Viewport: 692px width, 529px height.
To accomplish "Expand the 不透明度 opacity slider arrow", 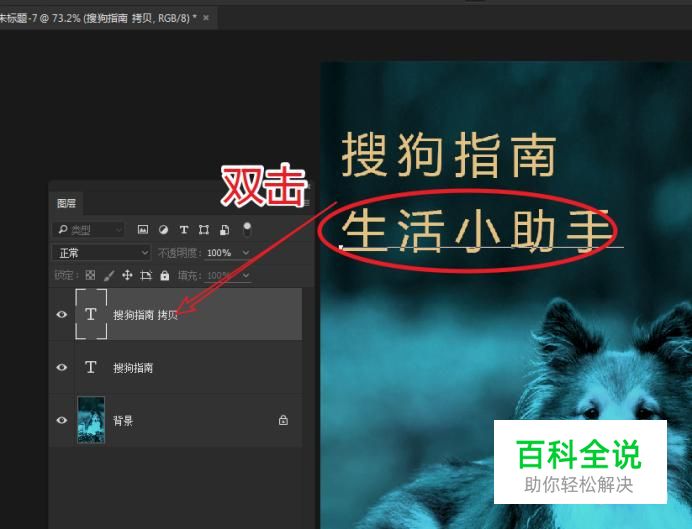I will pyautogui.click(x=246, y=252).
